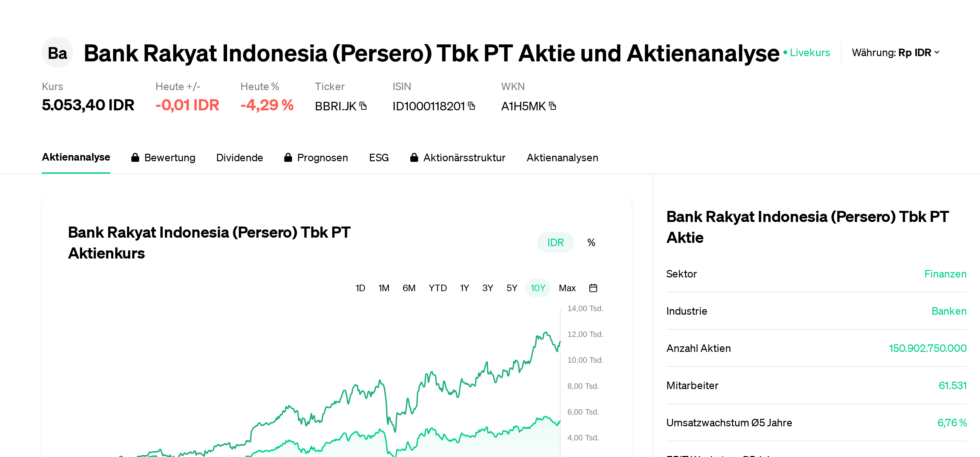Image resolution: width=980 pixels, height=457 pixels.
Task: Select the 5Y chart time range
Action: tap(512, 288)
